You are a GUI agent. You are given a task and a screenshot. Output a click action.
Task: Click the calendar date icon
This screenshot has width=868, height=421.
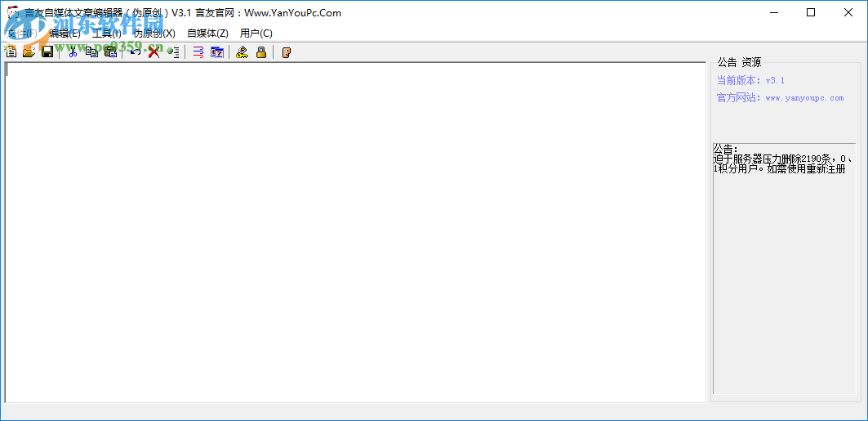[x=217, y=52]
